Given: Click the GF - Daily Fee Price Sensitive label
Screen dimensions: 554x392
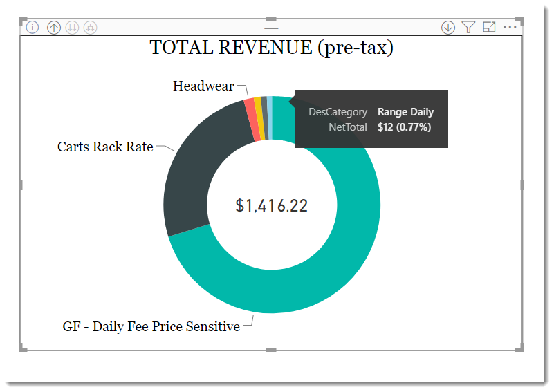Looking at the screenshot, I should coord(151,326).
